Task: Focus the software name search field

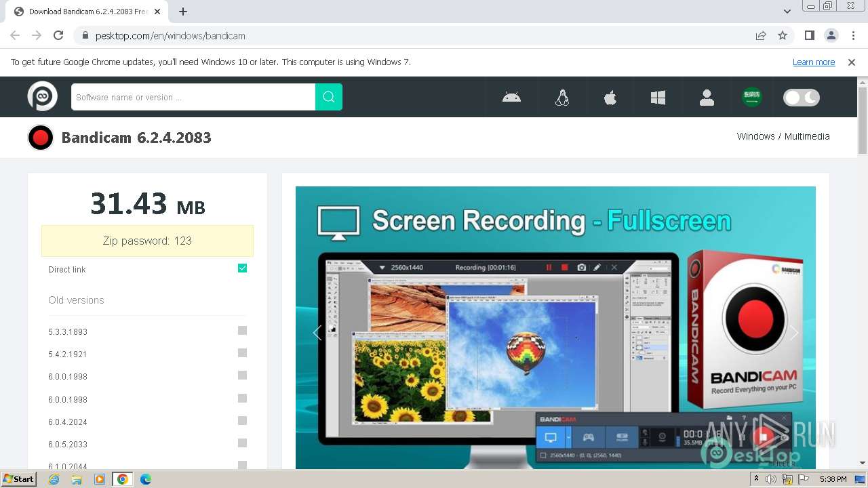Action: [193, 97]
